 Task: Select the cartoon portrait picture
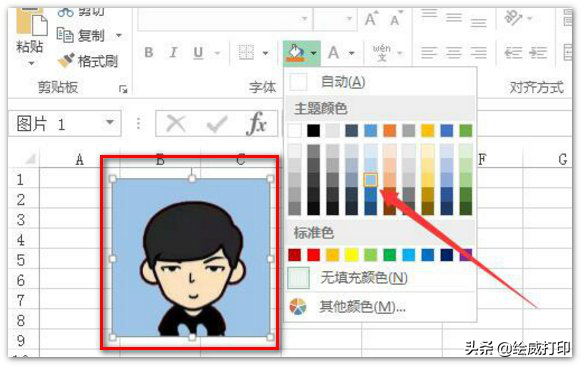click(x=192, y=258)
